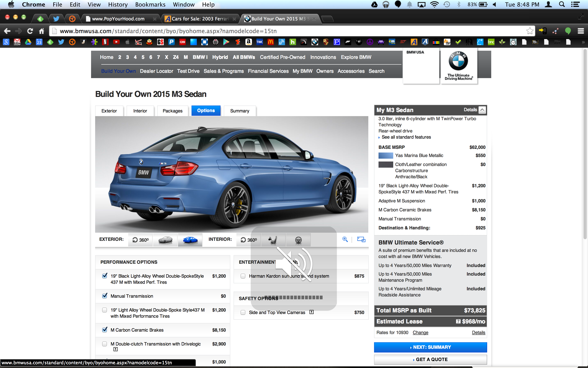588x368 pixels.
Task: Open the Chrome hamburger menu
Action: point(581,31)
